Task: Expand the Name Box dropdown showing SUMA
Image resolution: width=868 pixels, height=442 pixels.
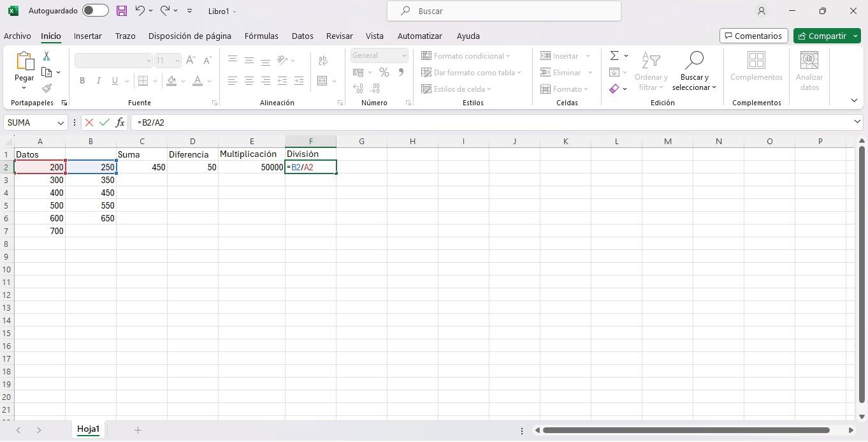Action: pyautogui.click(x=61, y=122)
